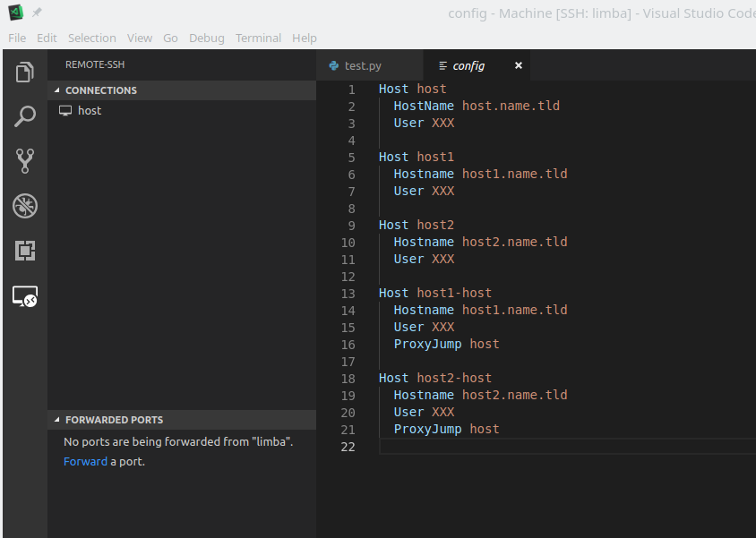The width and height of the screenshot is (756, 538).
Task: Click 'host2-host' on line 18
Action: pyautogui.click(x=454, y=378)
